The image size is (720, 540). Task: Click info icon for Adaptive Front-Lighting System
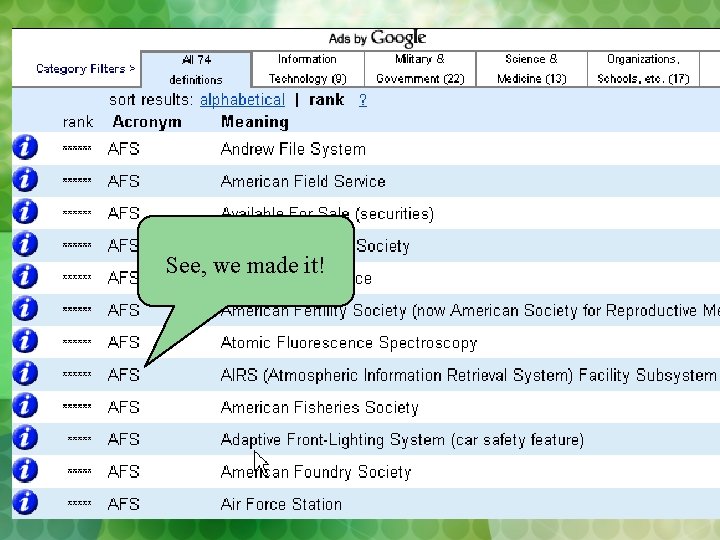coord(25,438)
